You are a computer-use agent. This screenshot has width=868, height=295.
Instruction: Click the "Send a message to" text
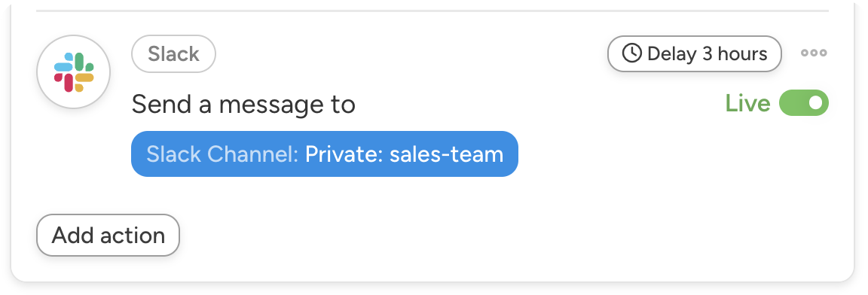pos(243,105)
